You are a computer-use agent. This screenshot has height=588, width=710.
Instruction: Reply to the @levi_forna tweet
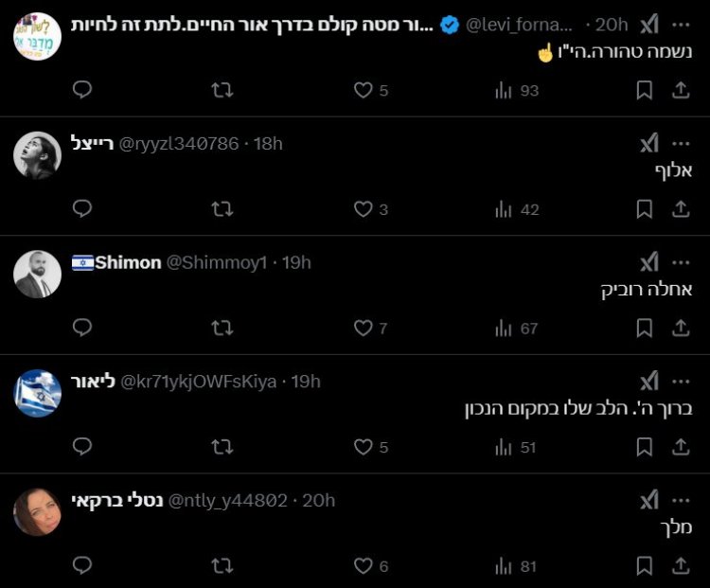pyautogui.click(x=82, y=90)
